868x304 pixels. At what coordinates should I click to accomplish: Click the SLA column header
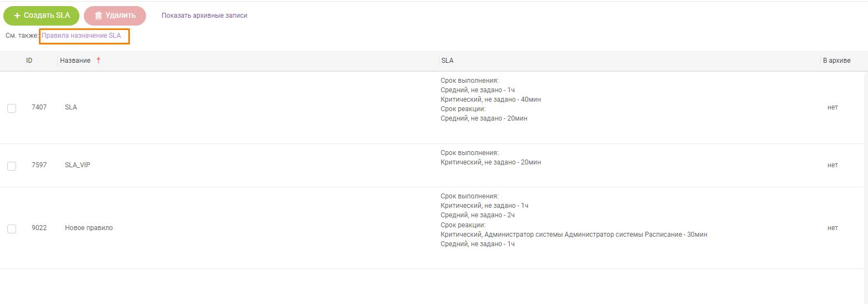pos(447,61)
